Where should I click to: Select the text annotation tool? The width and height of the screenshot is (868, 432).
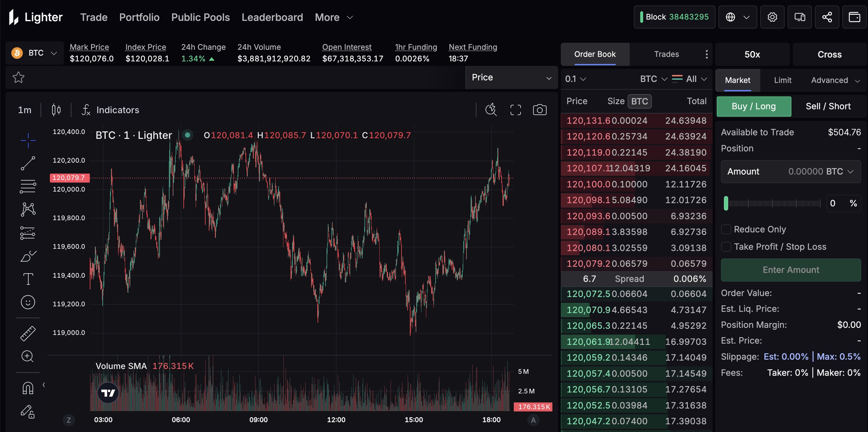pos(28,279)
